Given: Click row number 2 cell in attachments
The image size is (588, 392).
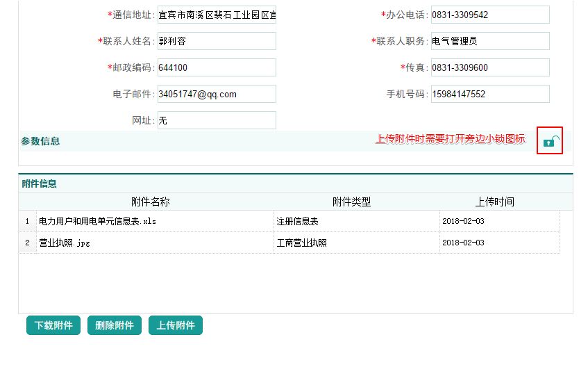Looking at the screenshot, I should [x=27, y=243].
